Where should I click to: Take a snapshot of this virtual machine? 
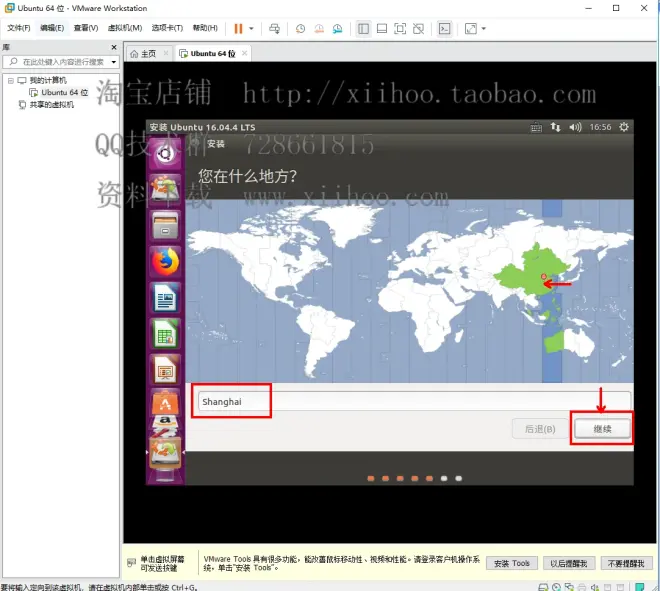click(x=300, y=29)
